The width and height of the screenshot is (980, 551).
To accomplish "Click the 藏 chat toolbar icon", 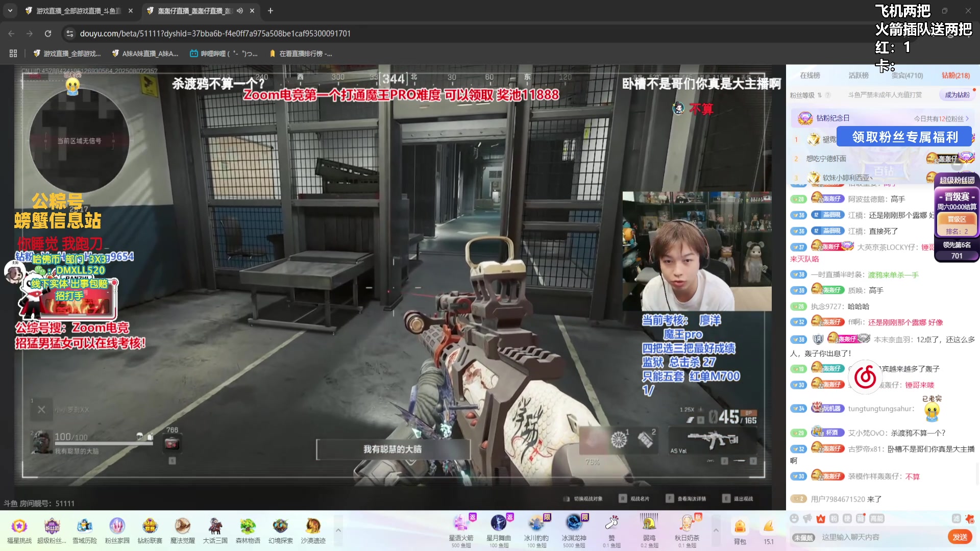I will 860,519.
